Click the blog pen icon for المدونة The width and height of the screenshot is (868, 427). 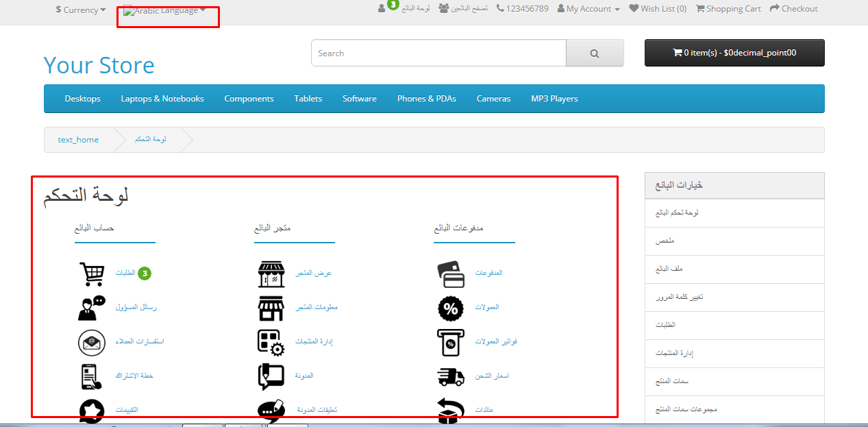coord(271,376)
